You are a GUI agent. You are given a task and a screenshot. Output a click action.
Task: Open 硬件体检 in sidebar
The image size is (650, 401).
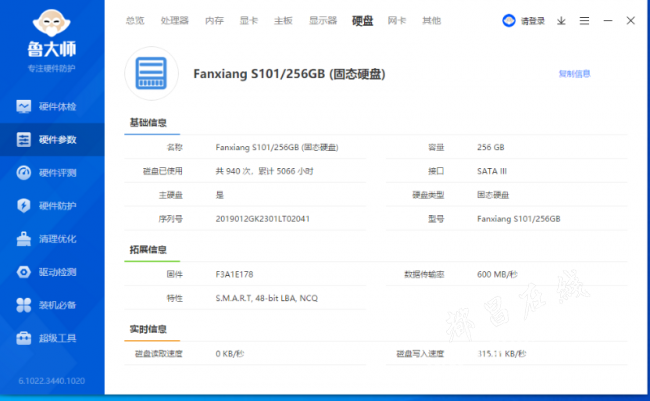(x=52, y=107)
